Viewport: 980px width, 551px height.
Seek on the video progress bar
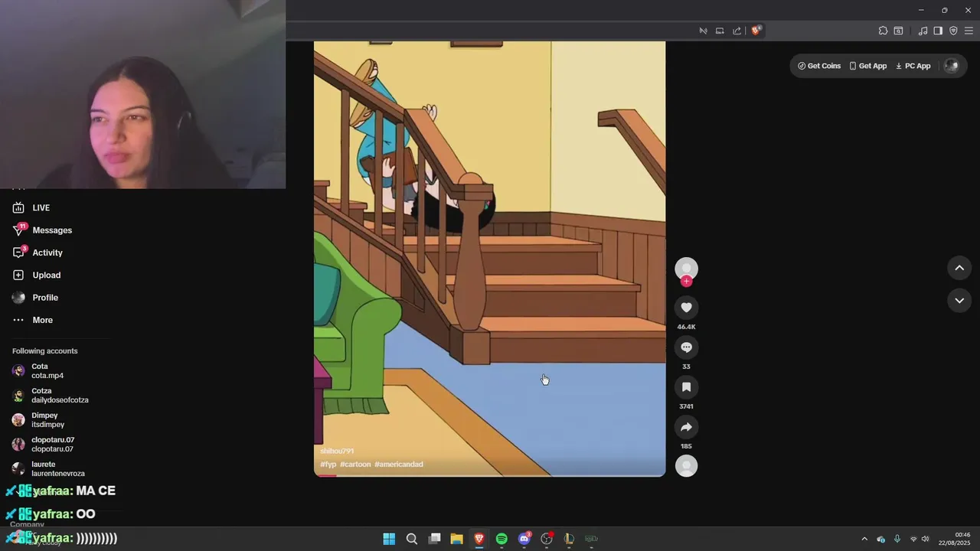[x=490, y=475]
